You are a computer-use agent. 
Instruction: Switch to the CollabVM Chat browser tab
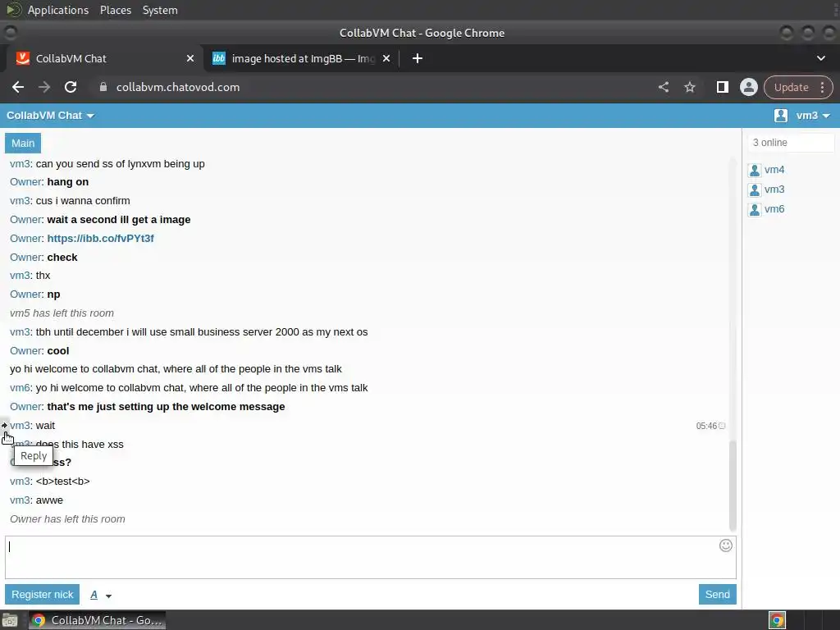coord(104,58)
